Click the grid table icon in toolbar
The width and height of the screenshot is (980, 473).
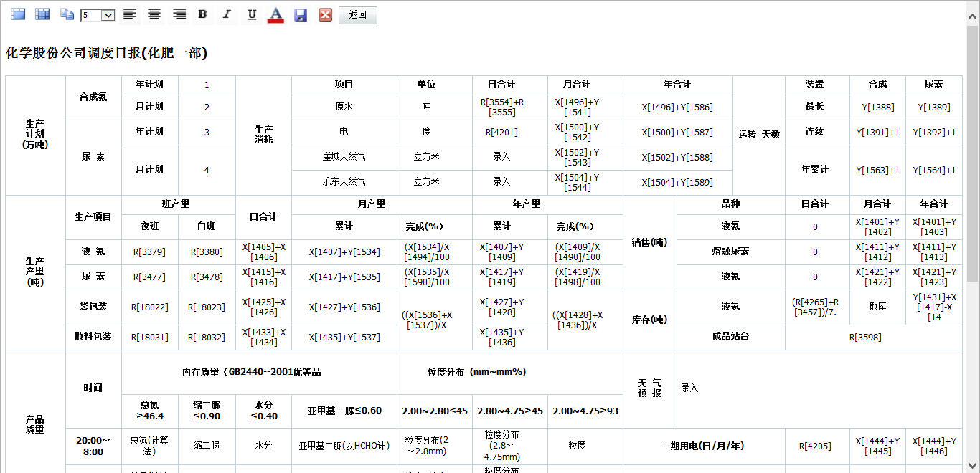(x=42, y=14)
